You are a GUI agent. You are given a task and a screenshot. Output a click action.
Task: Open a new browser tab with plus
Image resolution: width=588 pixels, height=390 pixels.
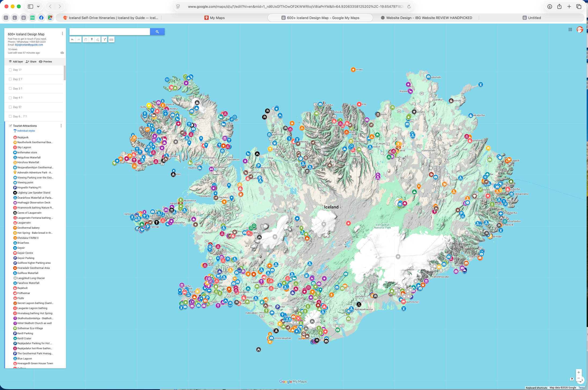coord(569,6)
